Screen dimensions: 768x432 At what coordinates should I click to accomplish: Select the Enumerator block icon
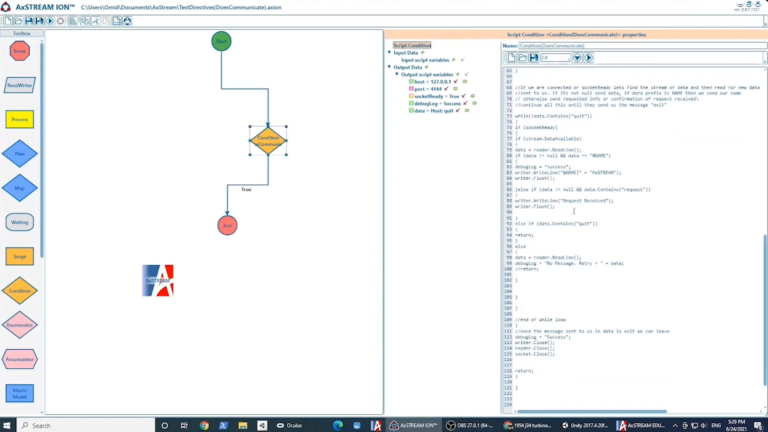20,325
